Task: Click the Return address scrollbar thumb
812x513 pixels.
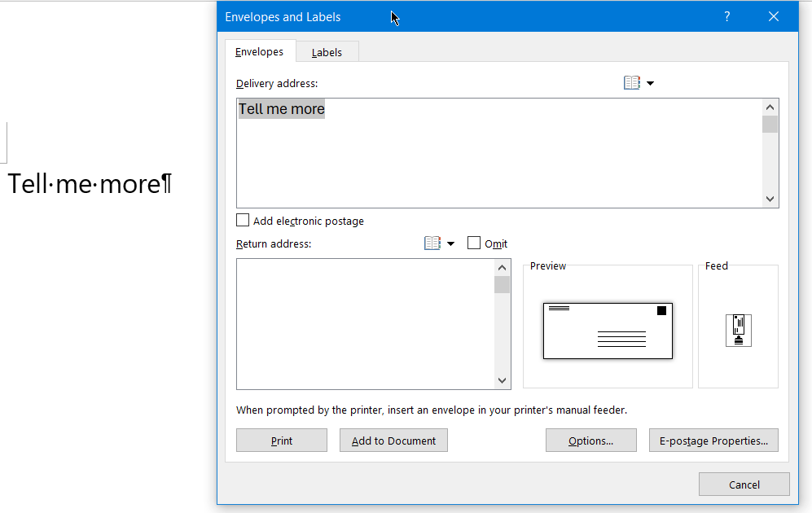Action: [502, 285]
